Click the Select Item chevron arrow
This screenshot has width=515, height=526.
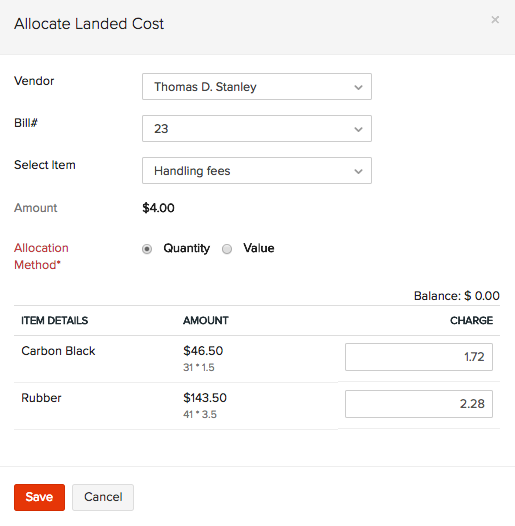point(358,171)
